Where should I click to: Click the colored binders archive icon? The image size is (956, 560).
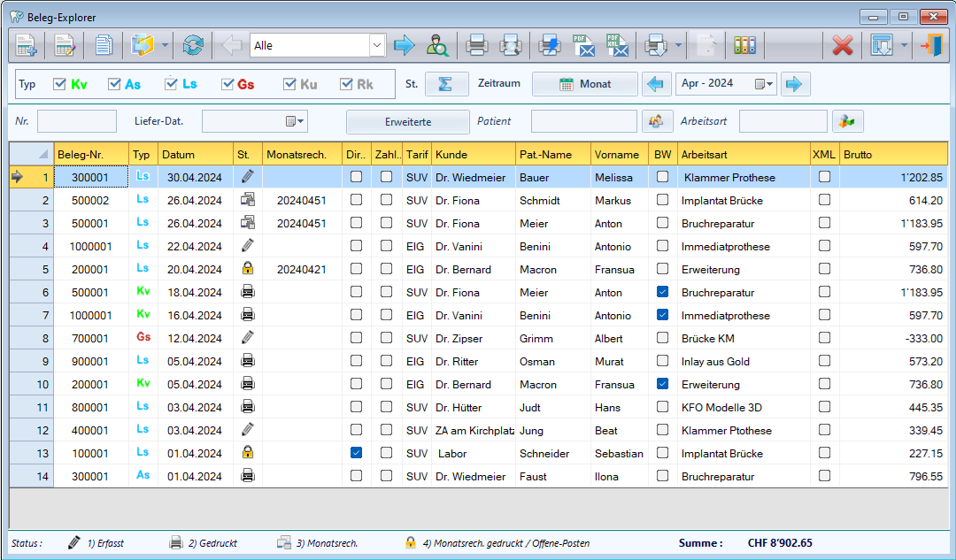coord(744,45)
